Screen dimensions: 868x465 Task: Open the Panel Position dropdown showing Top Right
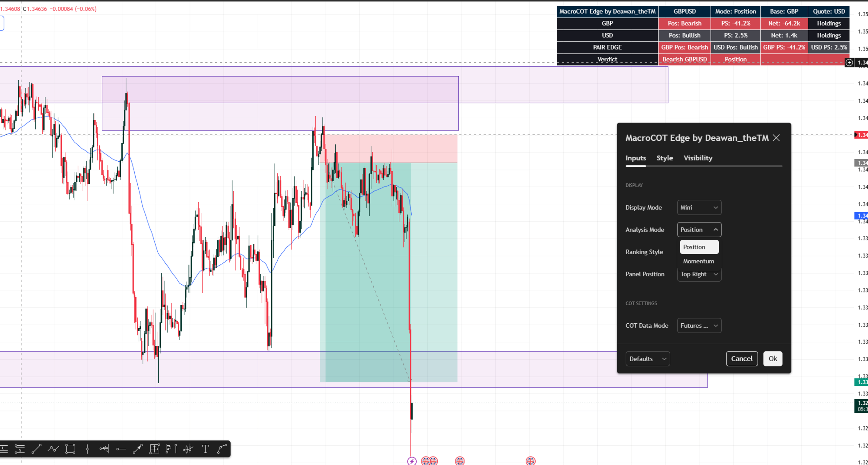[x=699, y=274]
